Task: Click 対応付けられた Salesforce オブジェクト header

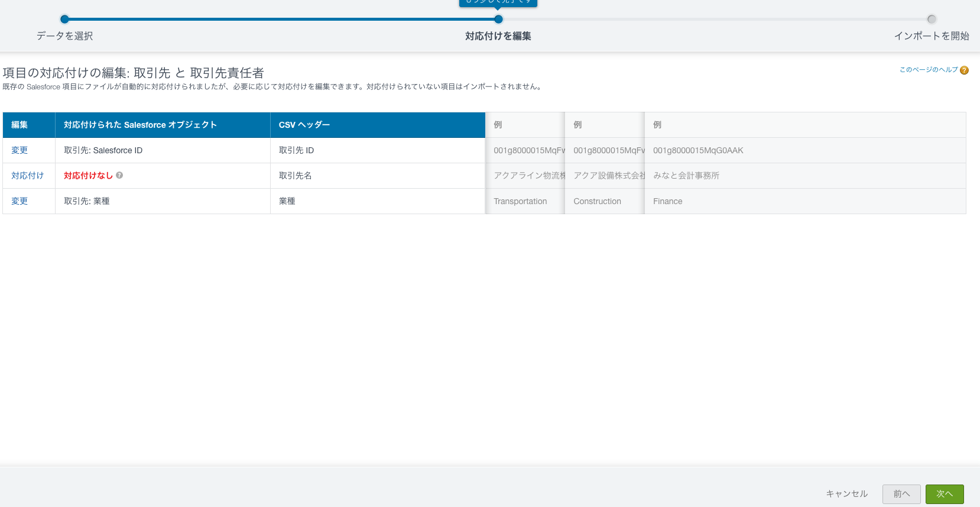Action: tap(163, 125)
